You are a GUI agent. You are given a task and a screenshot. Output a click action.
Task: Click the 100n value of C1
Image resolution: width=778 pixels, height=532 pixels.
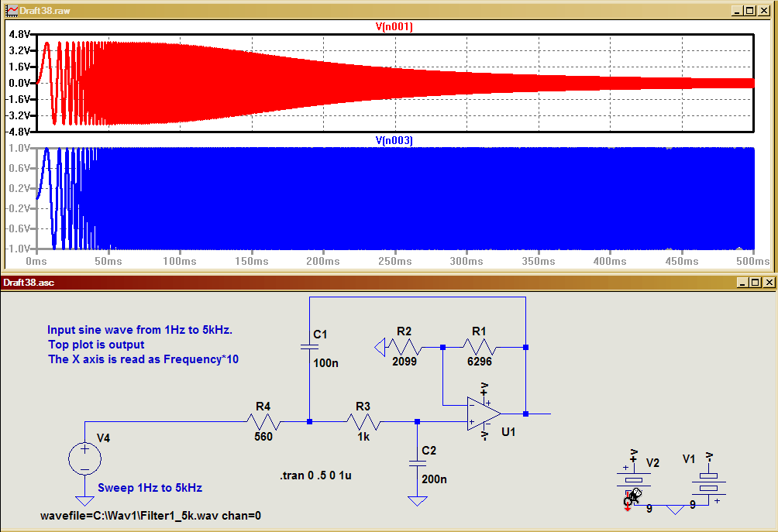tap(326, 363)
